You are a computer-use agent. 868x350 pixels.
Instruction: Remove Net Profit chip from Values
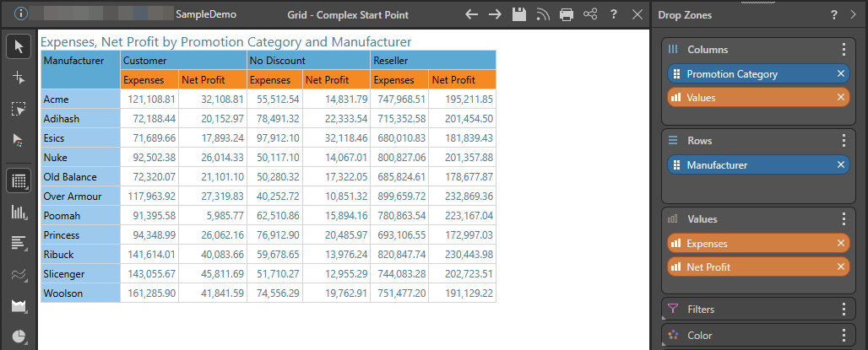pos(840,267)
